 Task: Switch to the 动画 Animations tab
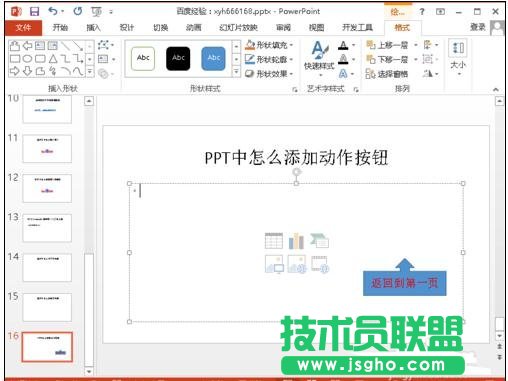tap(193, 27)
